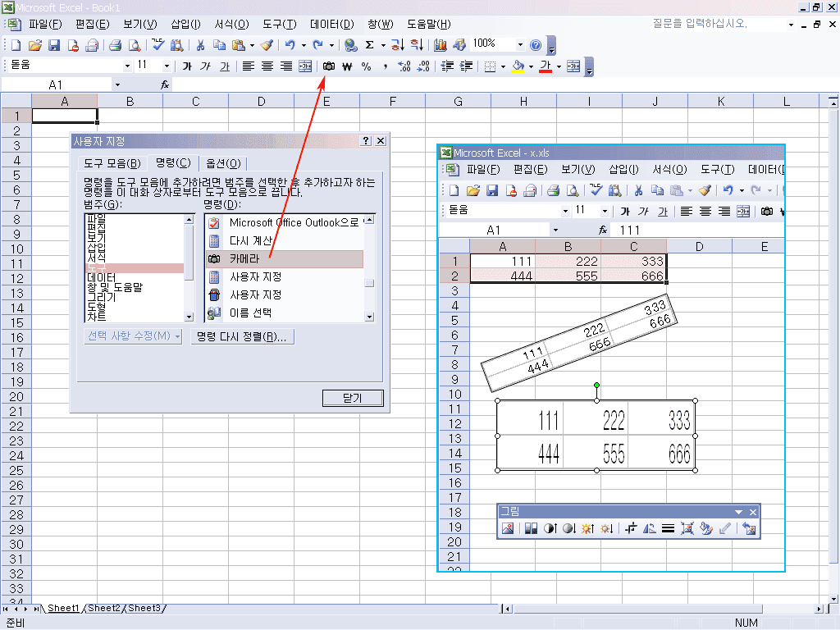Click the Increase Decimal icon
The height and width of the screenshot is (630, 840).
404,66
